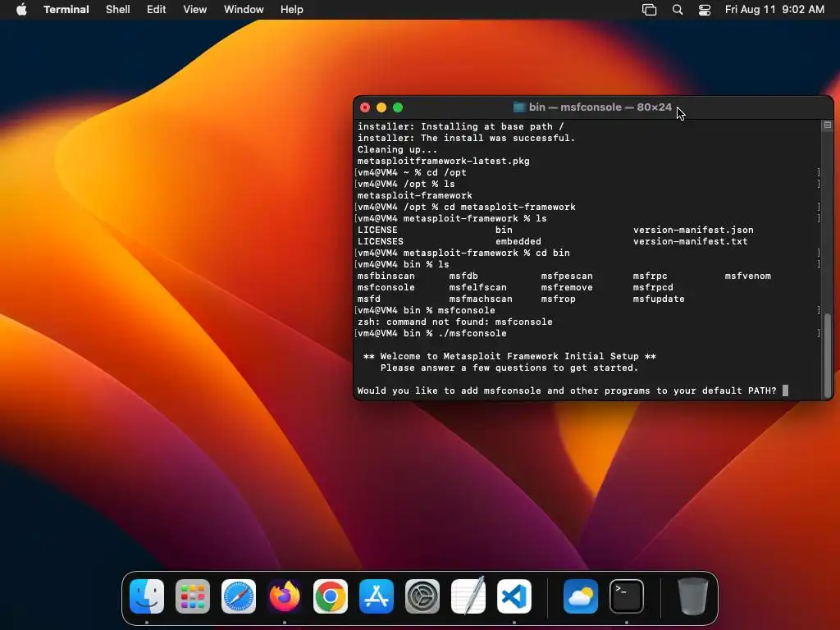Image resolution: width=840 pixels, height=630 pixels.
Task: Click the Stage Manager menu bar icon
Action: (650, 10)
